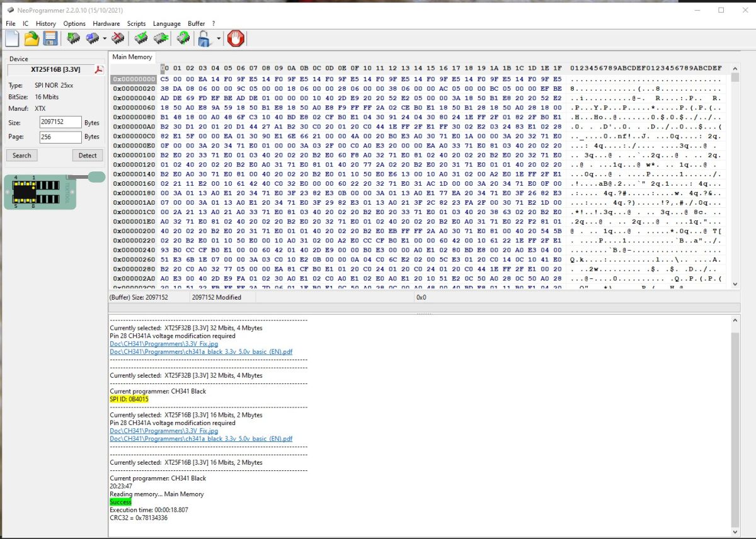Click the last Current programmer: CH341 Black line
Image resolution: width=756 pixels, height=539 pixels.
coord(158,478)
